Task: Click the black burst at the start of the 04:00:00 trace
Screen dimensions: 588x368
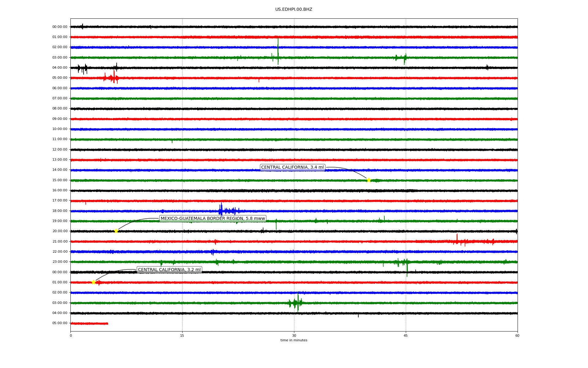Action: (83, 69)
